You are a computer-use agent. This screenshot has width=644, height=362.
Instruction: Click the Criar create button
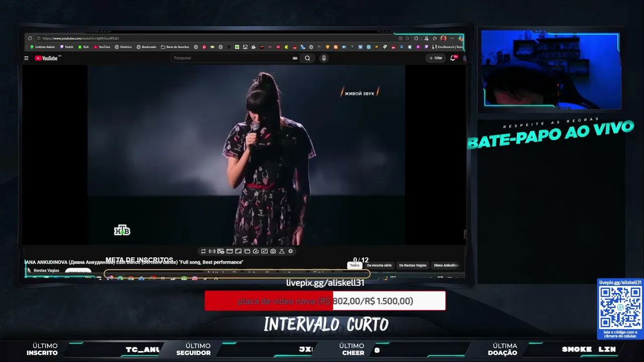pos(436,58)
